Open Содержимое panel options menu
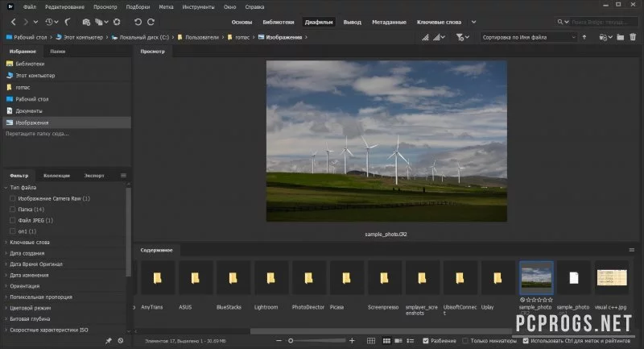The height and width of the screenshot is (349, 644). click(x=632, y=250)
